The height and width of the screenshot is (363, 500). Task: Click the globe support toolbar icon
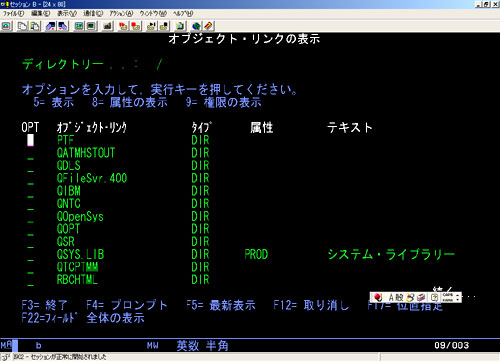(196, 26)
